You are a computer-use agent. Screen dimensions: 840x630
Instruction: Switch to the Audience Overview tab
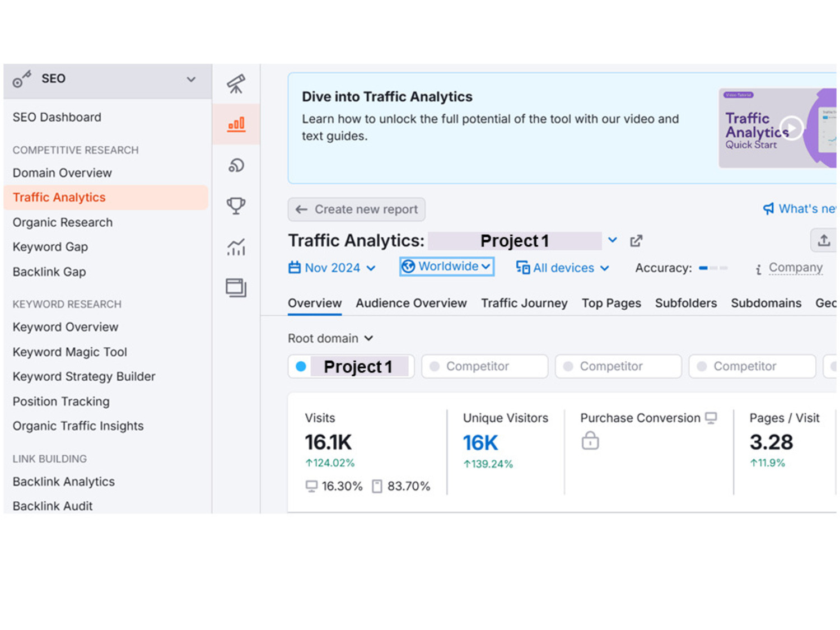point(411,303)
